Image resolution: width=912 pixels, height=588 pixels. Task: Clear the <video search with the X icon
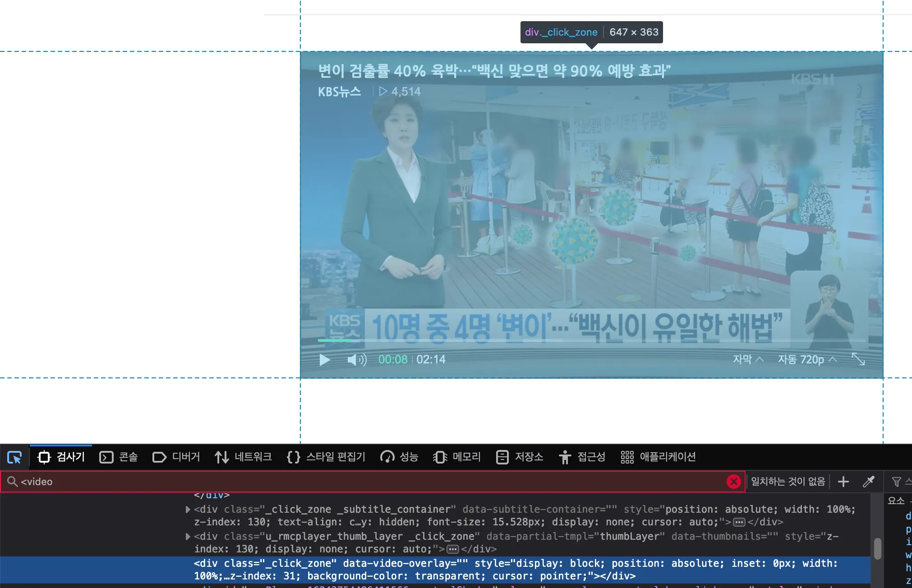(x=735, y=482)
